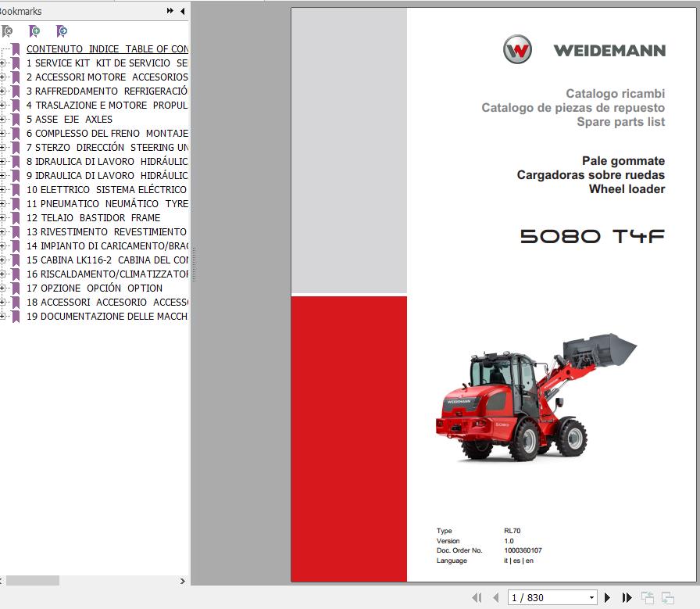Expand the 5 ASSE EJE AXLES bookmark
The height and width of the screenshot is (609, 700).
[2, 120]
